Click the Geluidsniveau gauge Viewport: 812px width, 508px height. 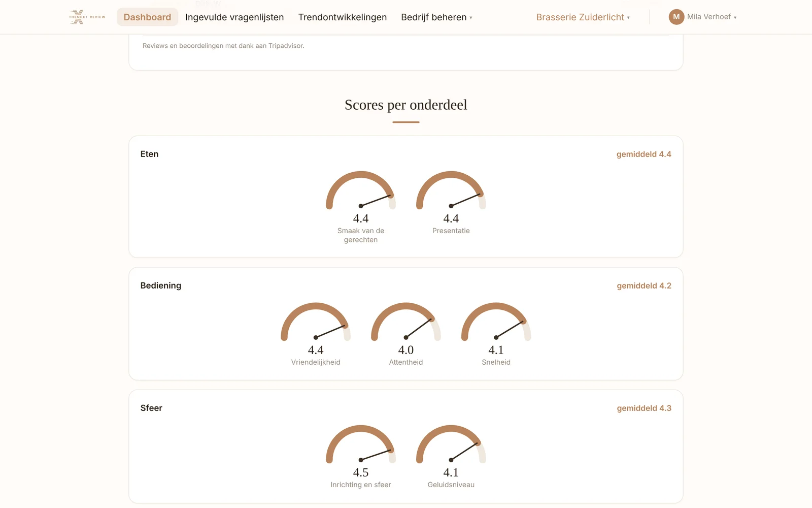451,444
